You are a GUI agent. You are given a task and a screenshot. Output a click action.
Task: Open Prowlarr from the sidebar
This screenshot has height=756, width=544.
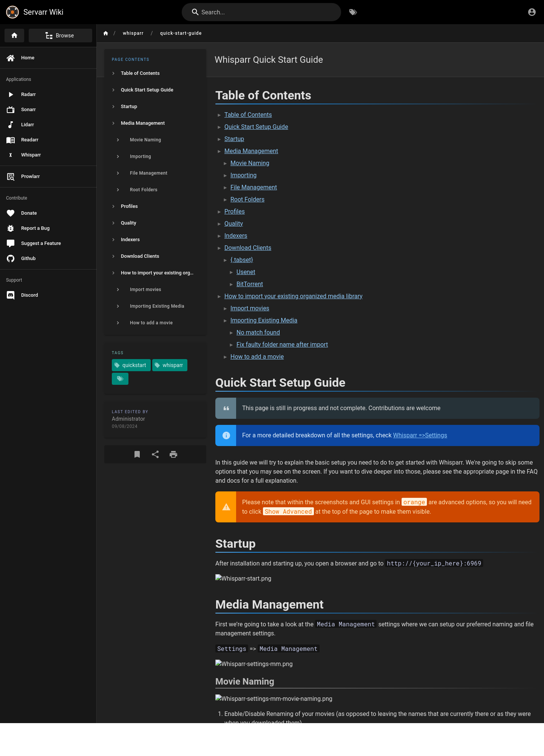(x=48, y=177)
